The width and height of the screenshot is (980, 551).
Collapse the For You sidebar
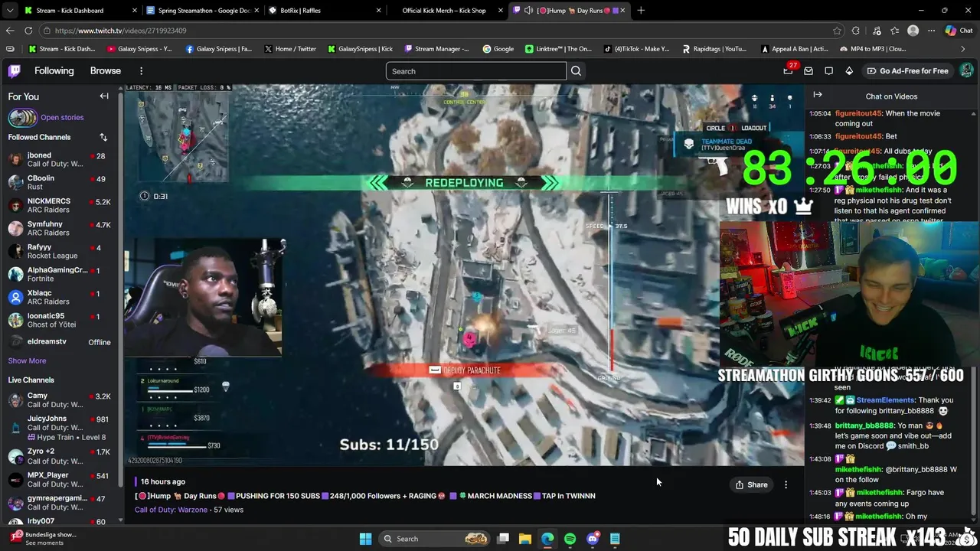point(104,96)
